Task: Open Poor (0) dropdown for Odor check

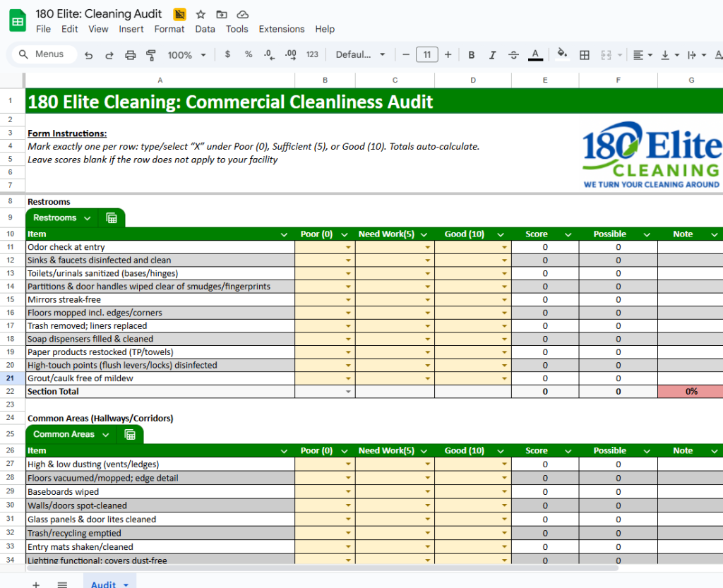Action: (348, 248)
